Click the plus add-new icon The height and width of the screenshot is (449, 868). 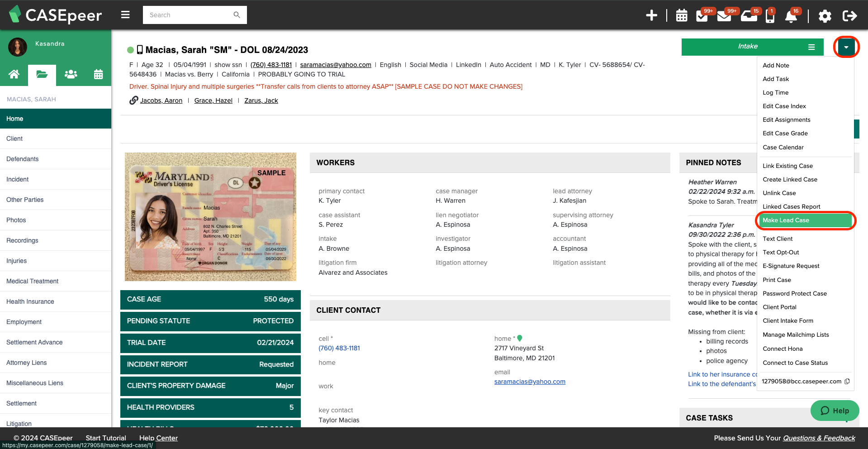pyautogui.click(x=651, y=15)
